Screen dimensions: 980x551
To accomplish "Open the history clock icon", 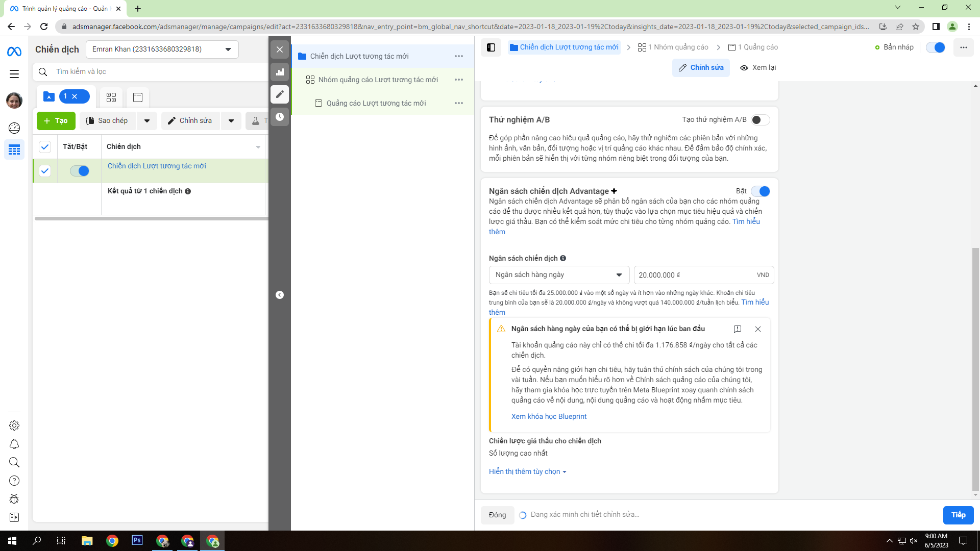I will (x=280, y=117).
